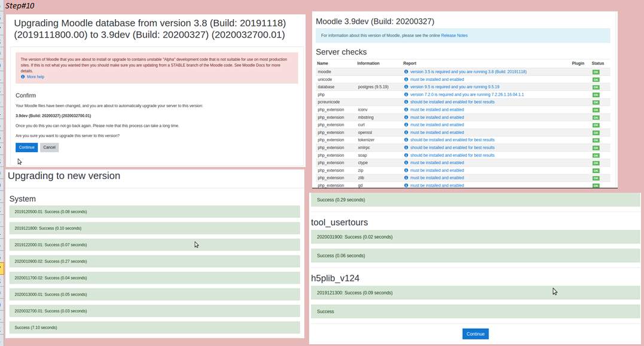Select the '2020032700.01: Success (0.03 seconds)' row
The height and width of the screenshot is (346, 644).
click(x=154, y=311)
